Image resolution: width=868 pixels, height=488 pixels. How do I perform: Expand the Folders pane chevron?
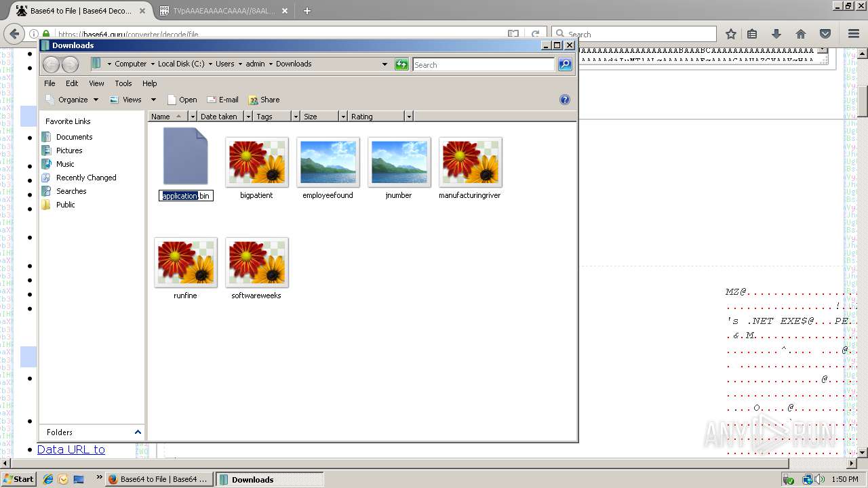point(138,432)
